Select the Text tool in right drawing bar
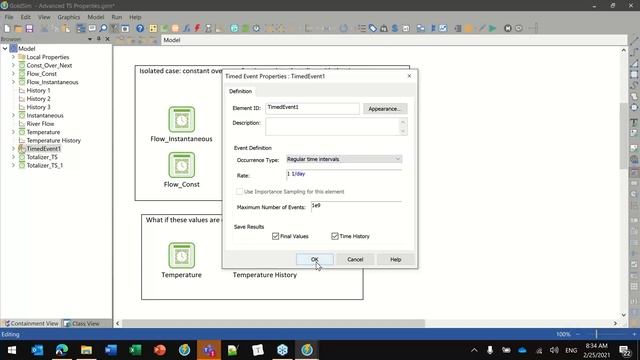 pos(634,122)
